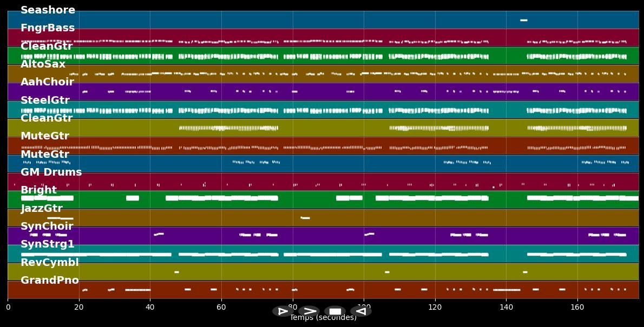Click the 40 tick label on time axis

[150, 307]
